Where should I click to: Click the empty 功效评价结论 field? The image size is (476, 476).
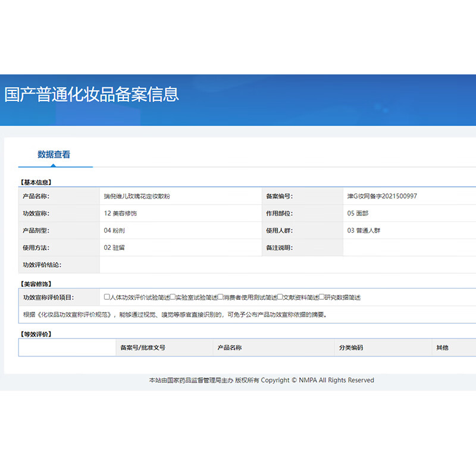(286, 265)
